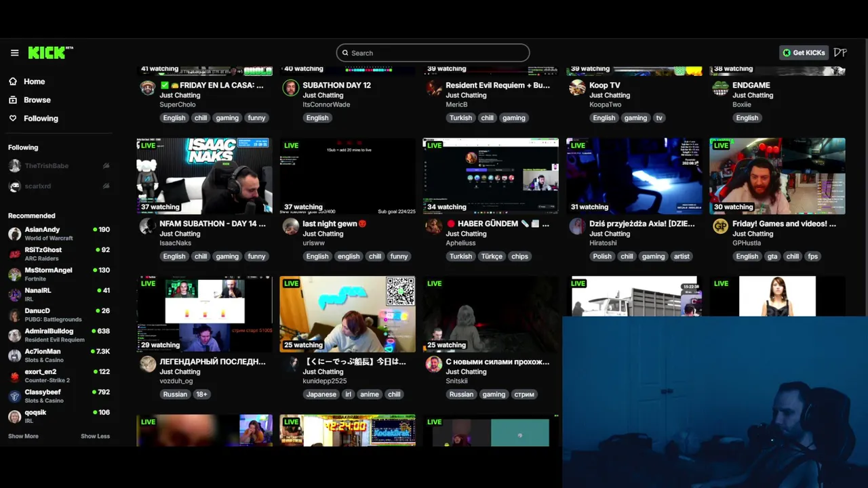
Task: Click RSITzGhost's avatar in Recommended
Action: coord(14,254)
